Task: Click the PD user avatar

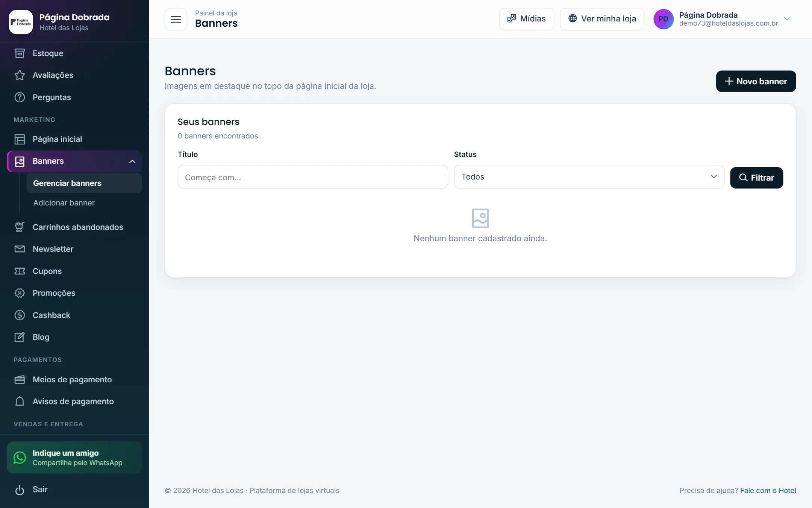Action: point(664,19)
